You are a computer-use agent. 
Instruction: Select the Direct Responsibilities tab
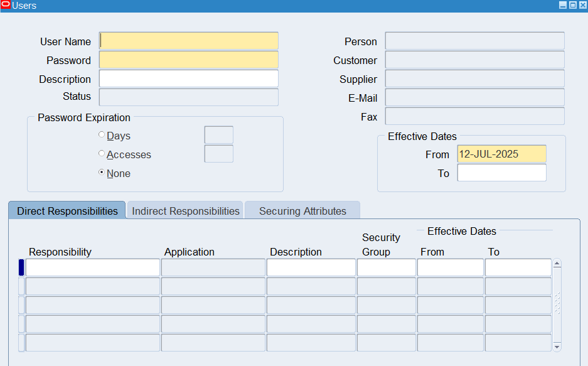point(67,211)
